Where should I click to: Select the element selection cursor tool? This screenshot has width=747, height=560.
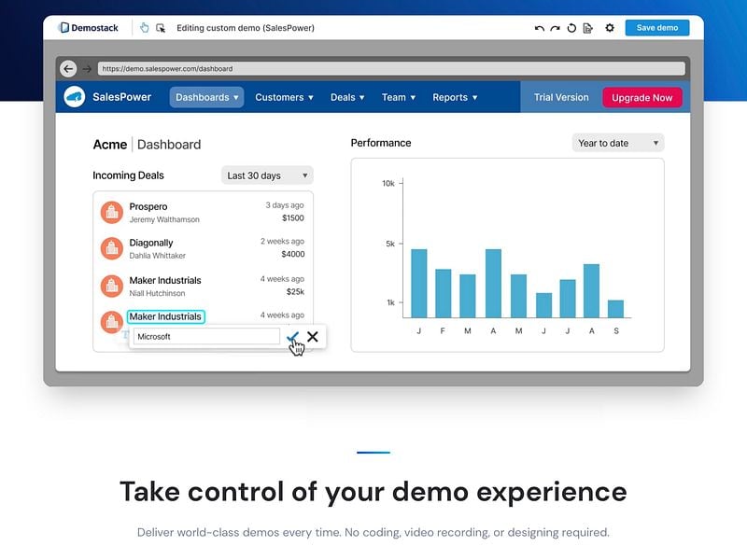[x=161, y=28]
